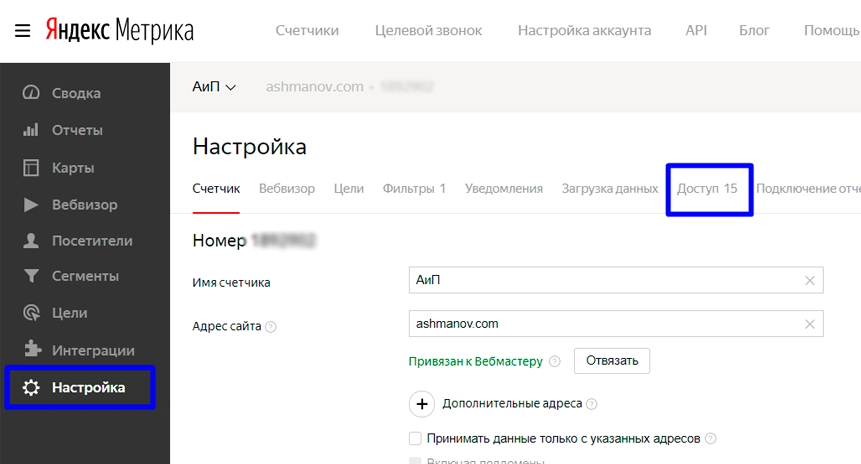Expand the АиП counter dropdown
This screenshot has width=861, height=464.
pyautogui.click(x=214, y=87)
